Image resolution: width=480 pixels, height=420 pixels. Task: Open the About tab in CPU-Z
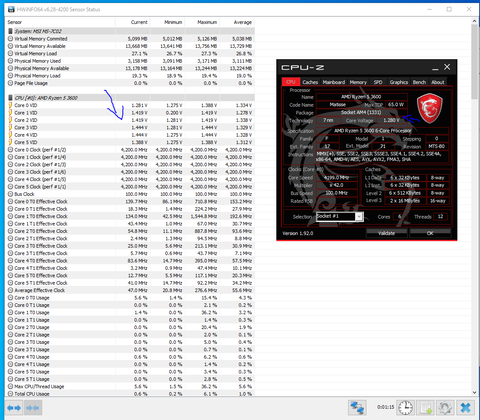tap(438, 82)
